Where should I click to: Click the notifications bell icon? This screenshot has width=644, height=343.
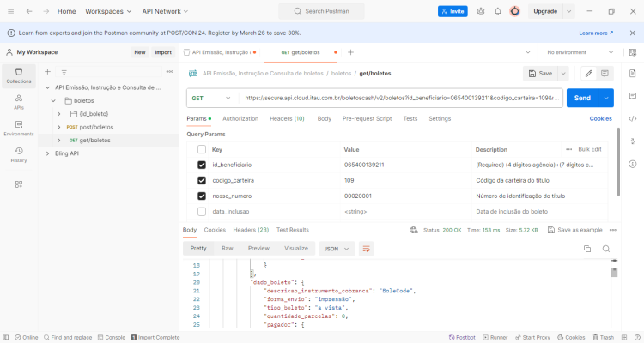(498, 11)
